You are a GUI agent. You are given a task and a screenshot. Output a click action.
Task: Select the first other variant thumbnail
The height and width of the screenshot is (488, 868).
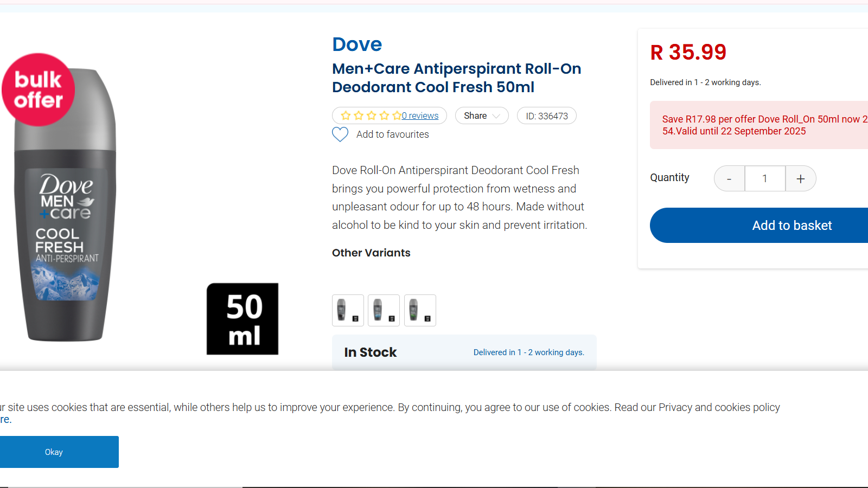tap(348, 310)
